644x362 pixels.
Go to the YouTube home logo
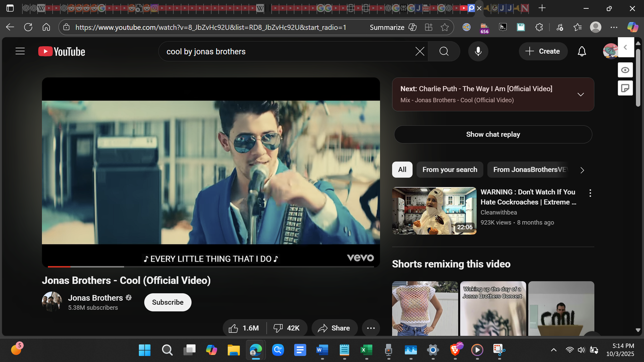tap(61, 51)
